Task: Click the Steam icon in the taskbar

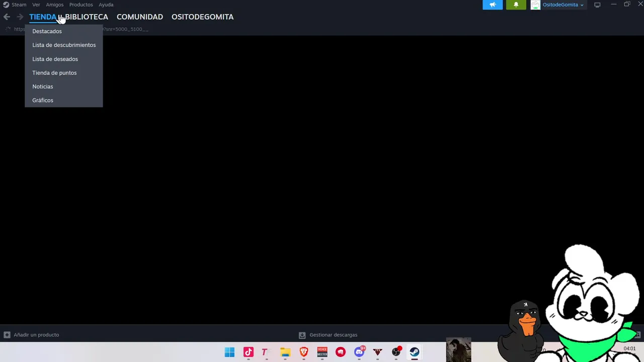Action: [415, 352]
